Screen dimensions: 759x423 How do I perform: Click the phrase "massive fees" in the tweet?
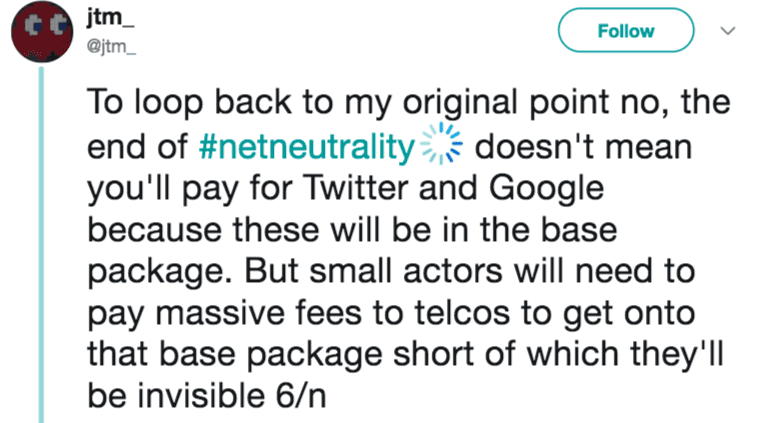click(x=259, y=313)
